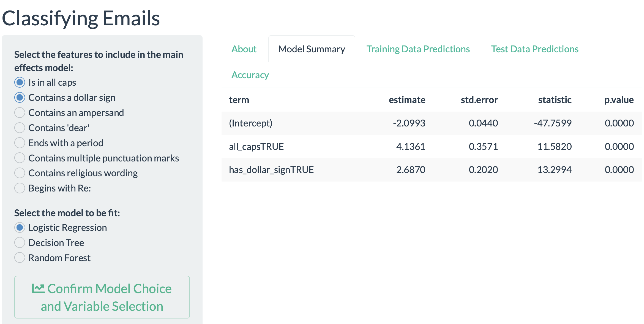The height and width of the screenshot is (324, 644).
Task: Select the Contains 'dear' feature
Action: pos(20,128)
